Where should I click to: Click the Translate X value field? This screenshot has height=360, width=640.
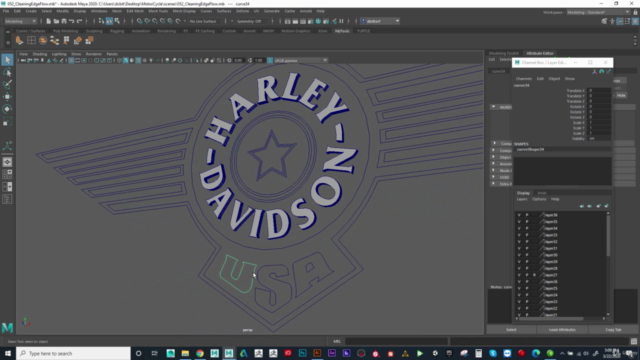point(599,91)
